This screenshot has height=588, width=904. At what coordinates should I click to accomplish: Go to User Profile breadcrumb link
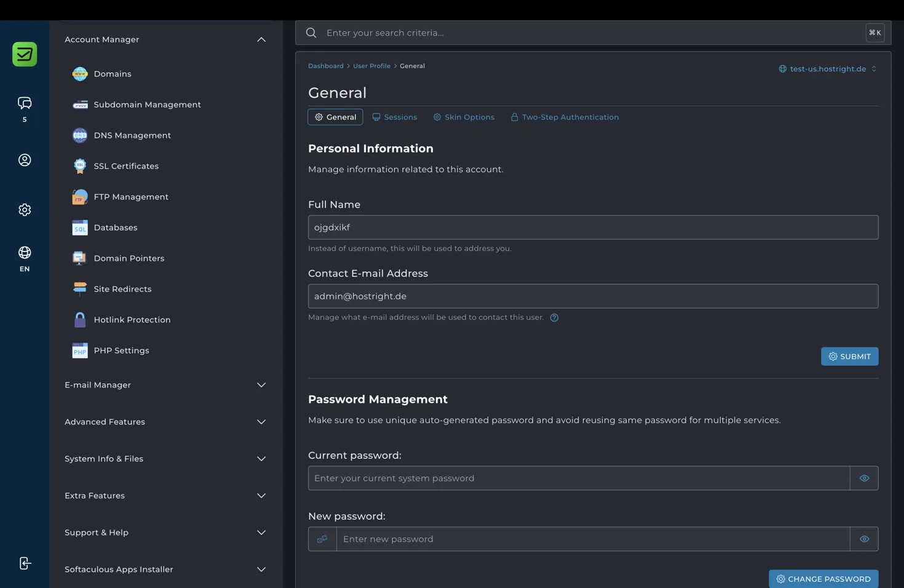point(371,66)
